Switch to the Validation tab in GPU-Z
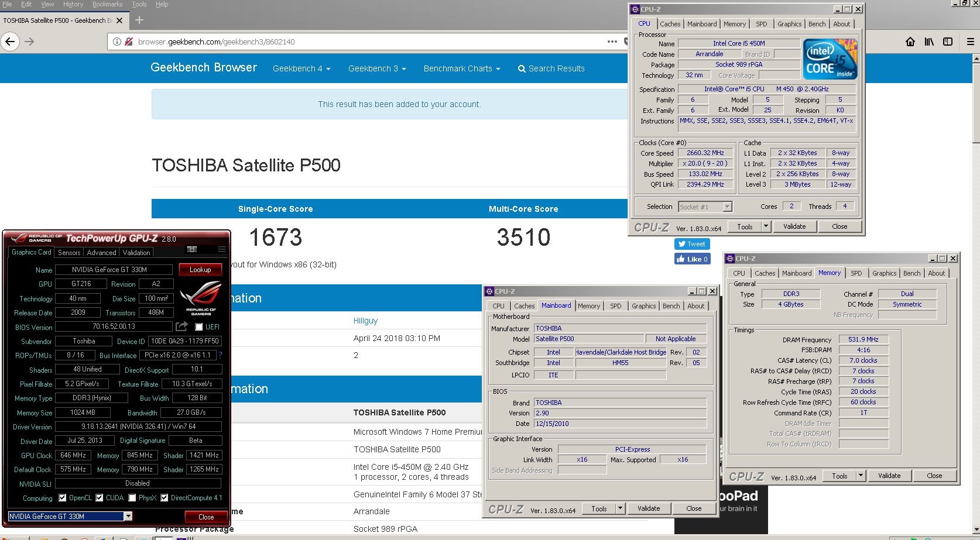This screenshot has width=980, height=540. (136, 253)
